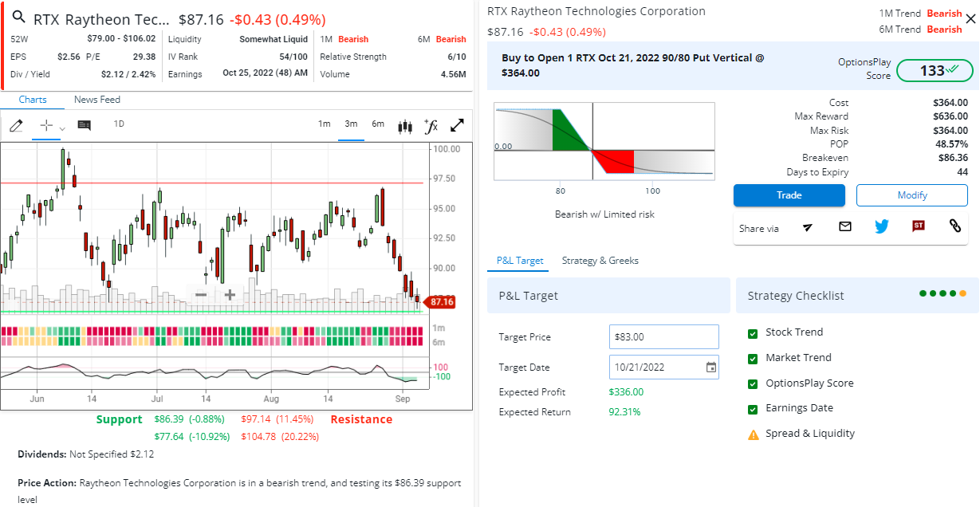Click the 6m trend color strip
Image resolution: width=980 pixels, height=507 pixels.
pos(212,341)
